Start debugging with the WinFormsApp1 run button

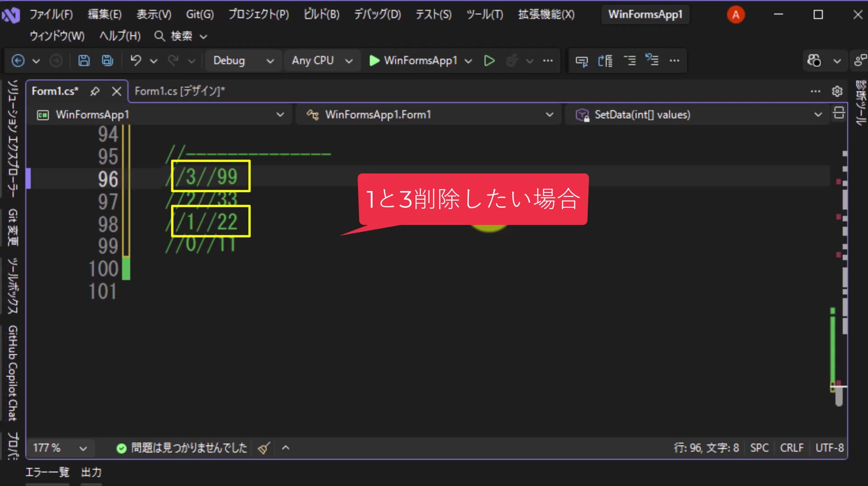tap(413, 61)
